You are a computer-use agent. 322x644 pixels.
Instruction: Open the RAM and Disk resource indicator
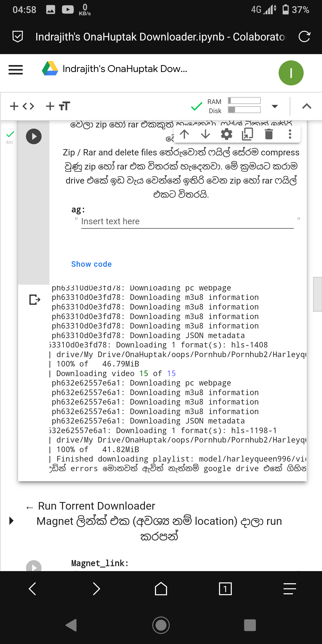[234, 106]
